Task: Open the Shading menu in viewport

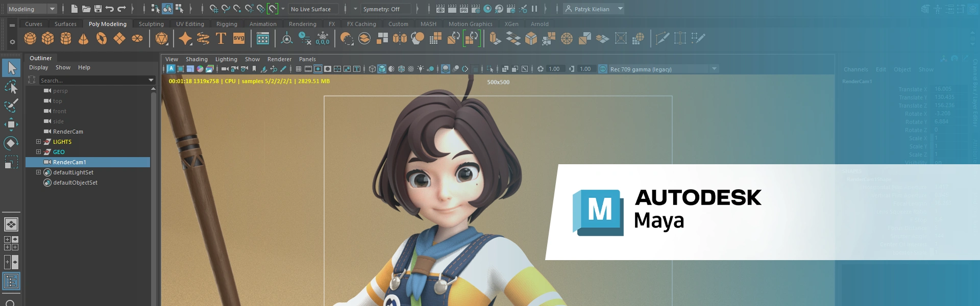Action: (197, 59)
